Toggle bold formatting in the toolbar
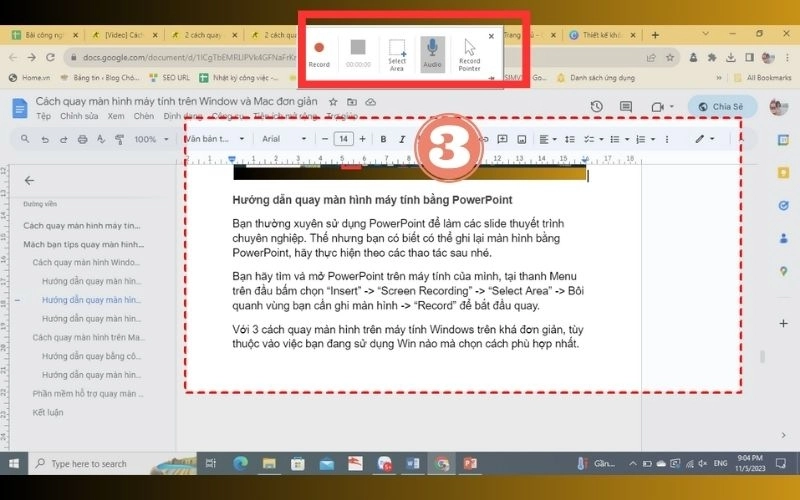The width and height of the screenshot is (800, 500). pyautogui.click(x=383, y=139)
